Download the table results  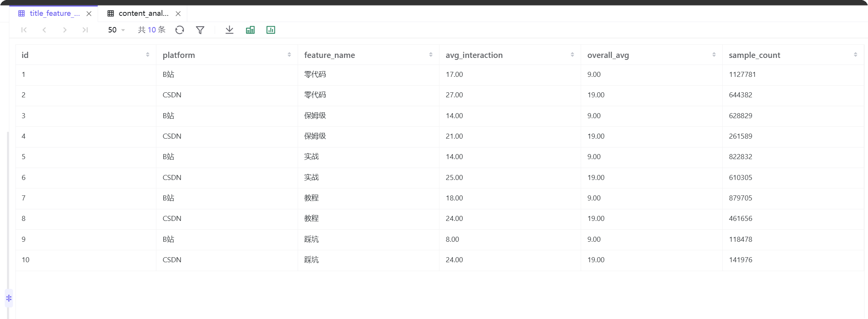[229, 30]
